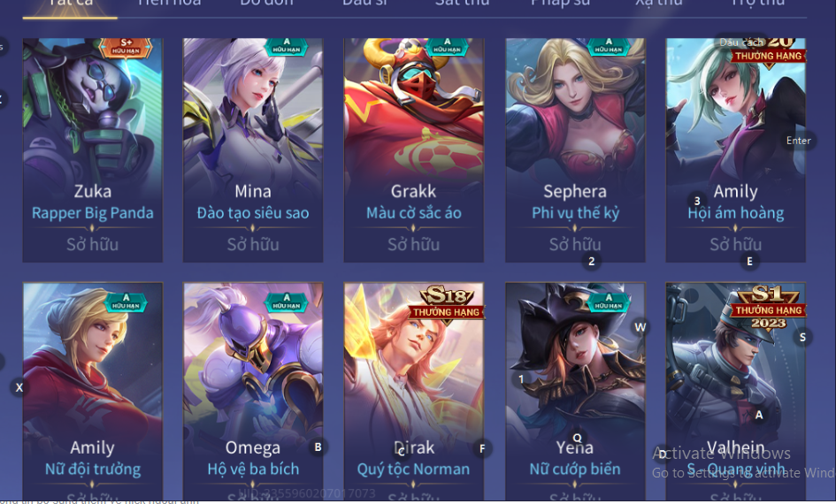
Task: Click the B key-mapping circle beside Omega
Action: [318, 447]
